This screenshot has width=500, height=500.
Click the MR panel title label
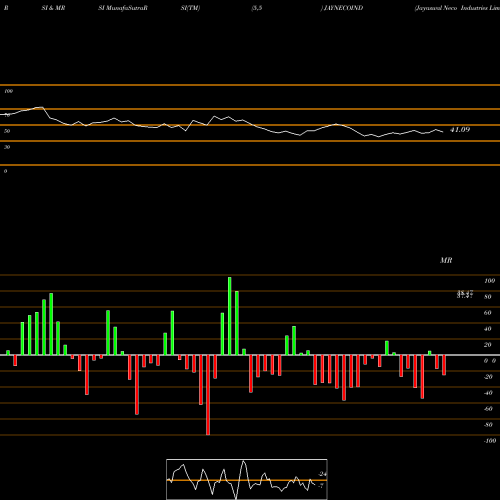tap(446, 260)
